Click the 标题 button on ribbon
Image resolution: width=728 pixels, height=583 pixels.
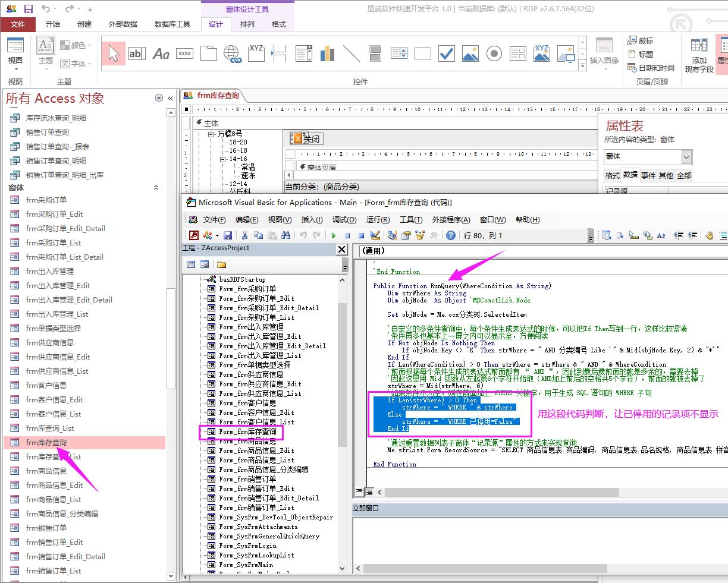641,54
